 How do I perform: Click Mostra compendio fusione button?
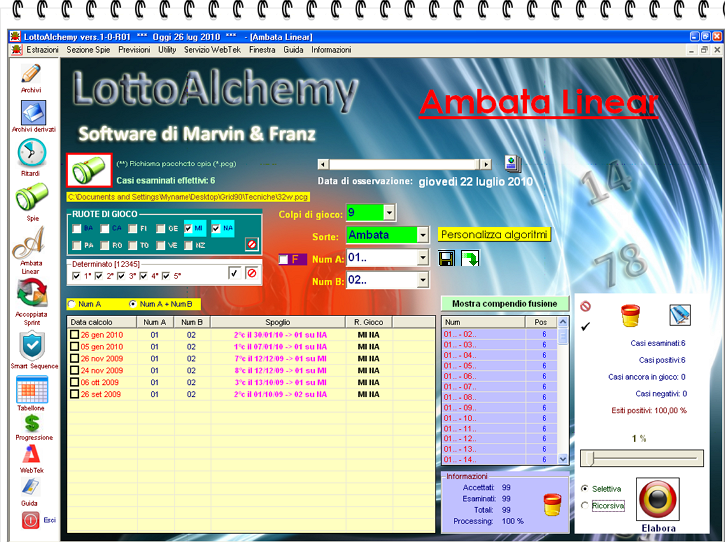pos(504,304)
